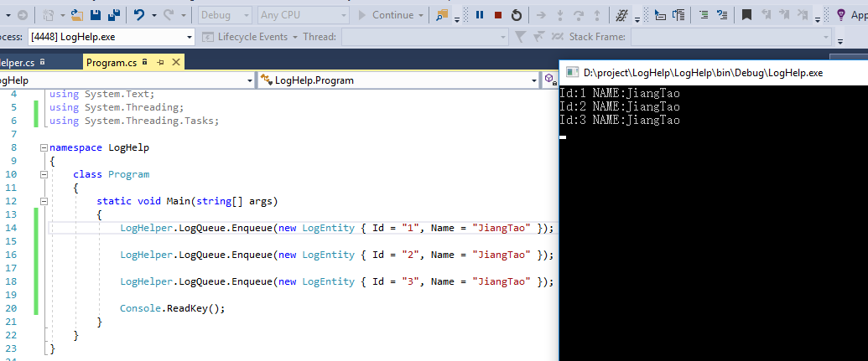Click the console window app icon
This screenshot has height=361, width=868.
[x=573, y=72]
